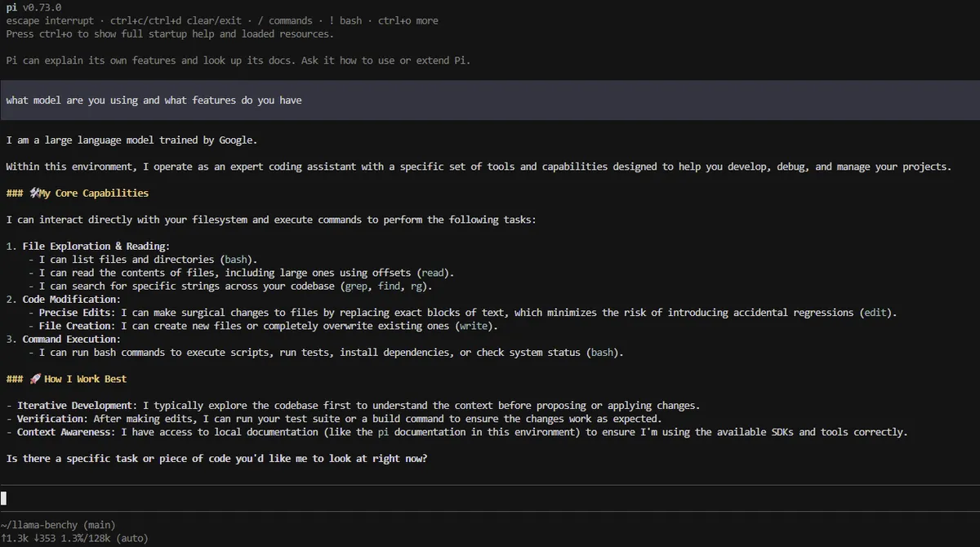Click the "edit" tool name after regressions
The image size is (980, 547).
[x=877, y=313]
